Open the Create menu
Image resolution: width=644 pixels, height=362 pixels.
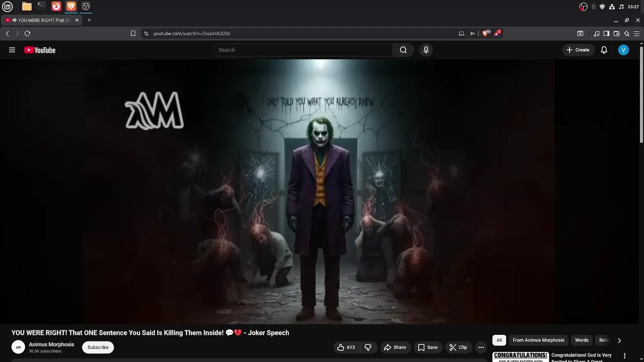(578, 50)
